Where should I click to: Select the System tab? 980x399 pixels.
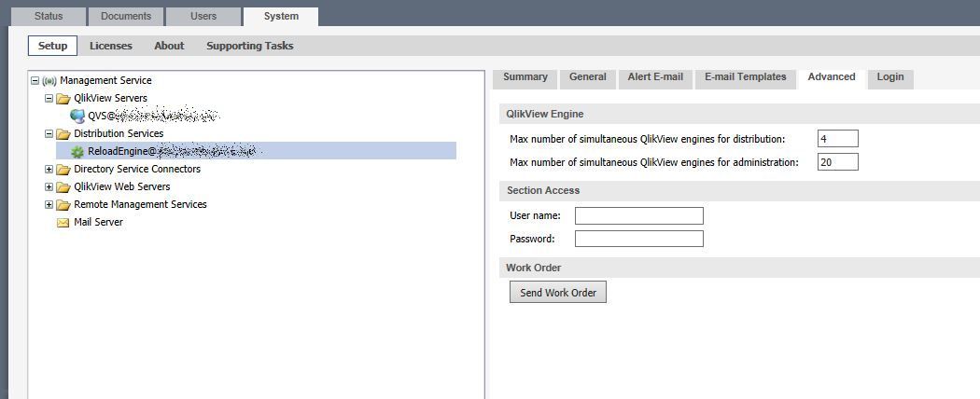pos(281,16)
